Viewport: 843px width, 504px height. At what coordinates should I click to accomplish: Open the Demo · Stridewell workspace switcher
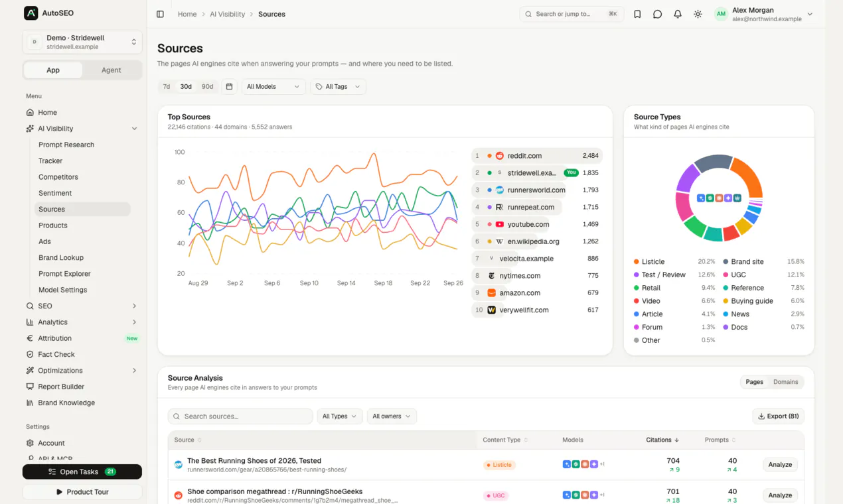coord(82,42)
